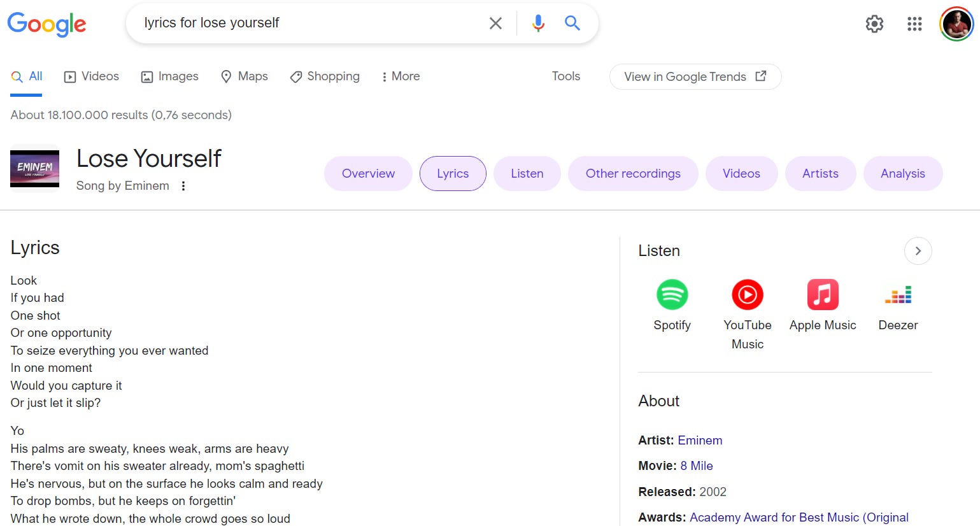The image size is (980, 526).
Task: Click lyric "To drop bombs, but he keeps on forgettin'"
Action: (123, 501)
